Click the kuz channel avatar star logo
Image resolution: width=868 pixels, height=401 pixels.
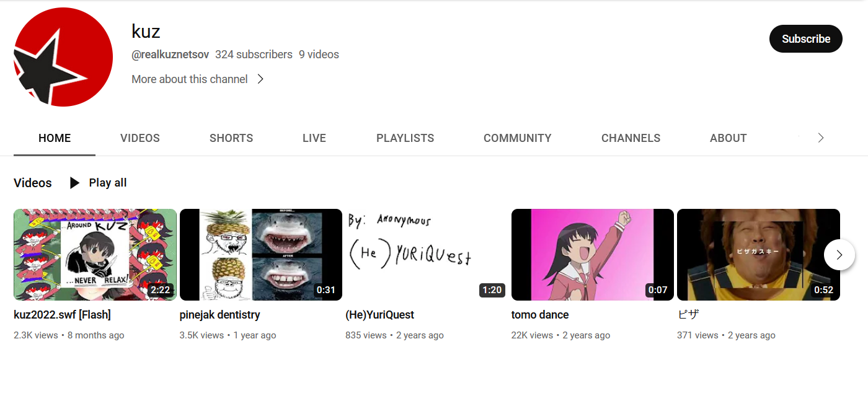tap(63, 57)
